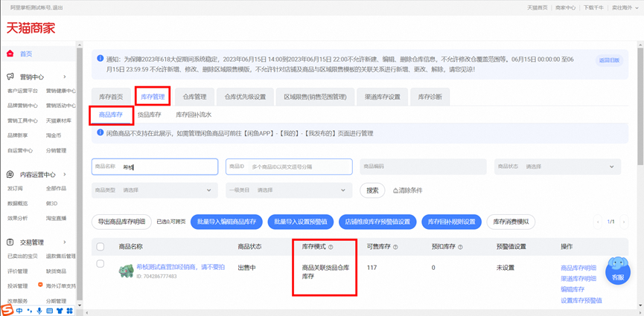Image resolution: width=644 pixels, height=316 pixels.
Task: Click the 搜索 search button
Action: [373, 190]
